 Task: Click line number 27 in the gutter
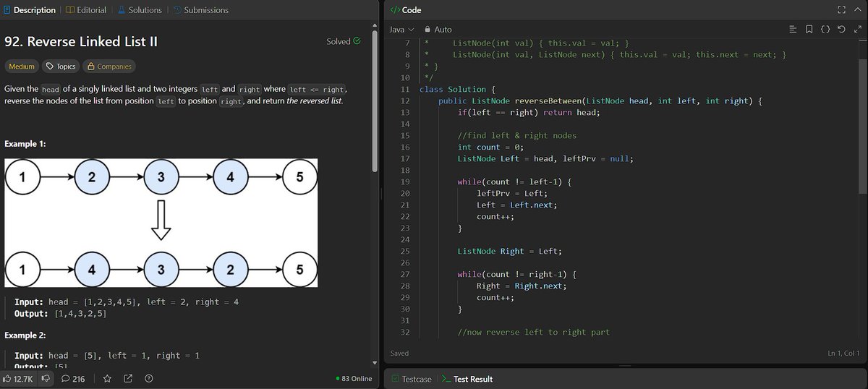[405, 274]
